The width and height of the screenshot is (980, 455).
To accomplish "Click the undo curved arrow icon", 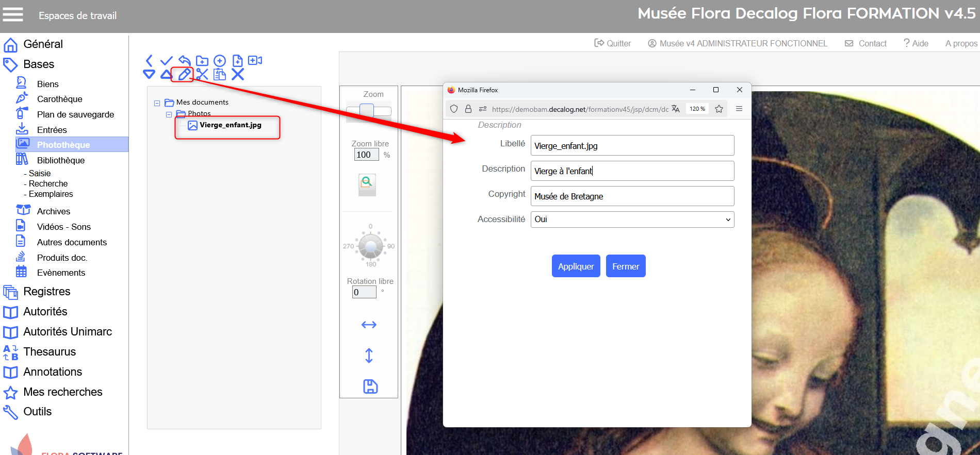I will coord(184,61).
